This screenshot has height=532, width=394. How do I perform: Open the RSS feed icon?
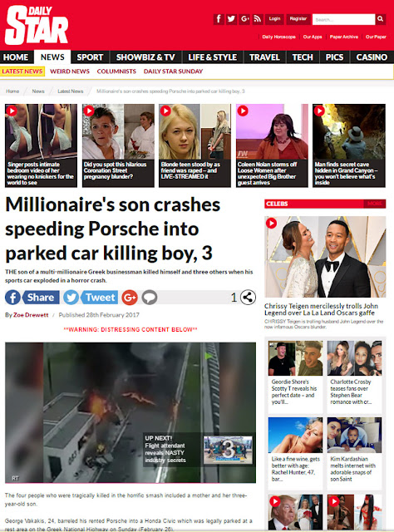tap(257, 19)
